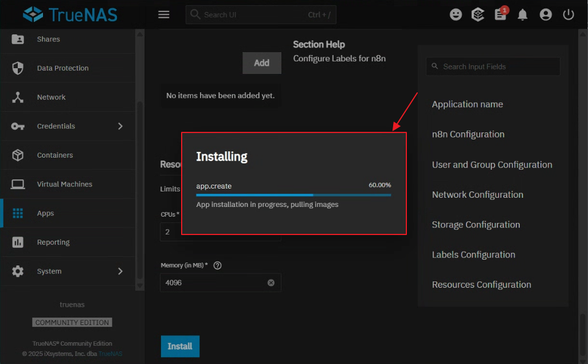Click the Containers cube icon
The width and height of the screenshot is (588, 364).
click(18, 155)
